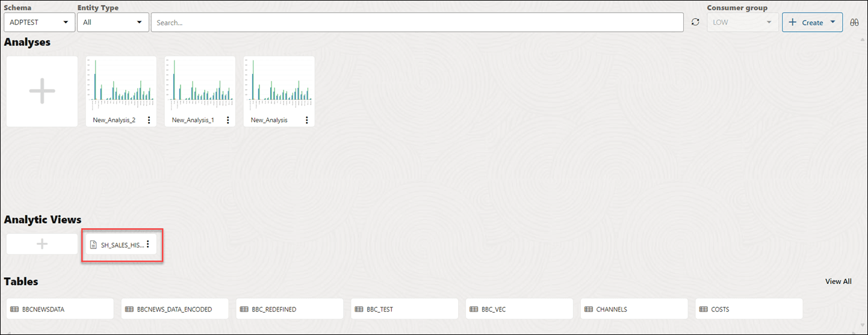Click View All tables link
Screen dimensions: 868x335
(x=839, y=281)
